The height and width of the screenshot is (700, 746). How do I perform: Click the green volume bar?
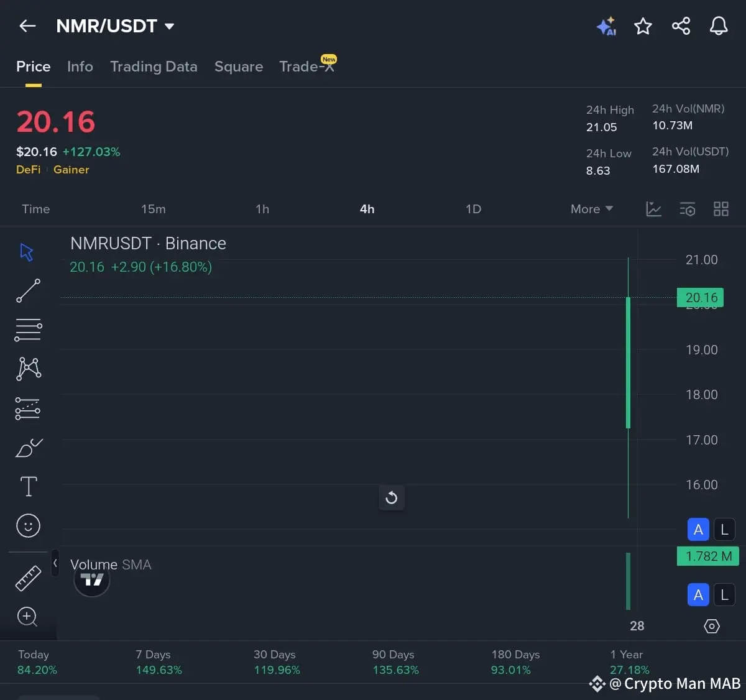pos(629,581)
